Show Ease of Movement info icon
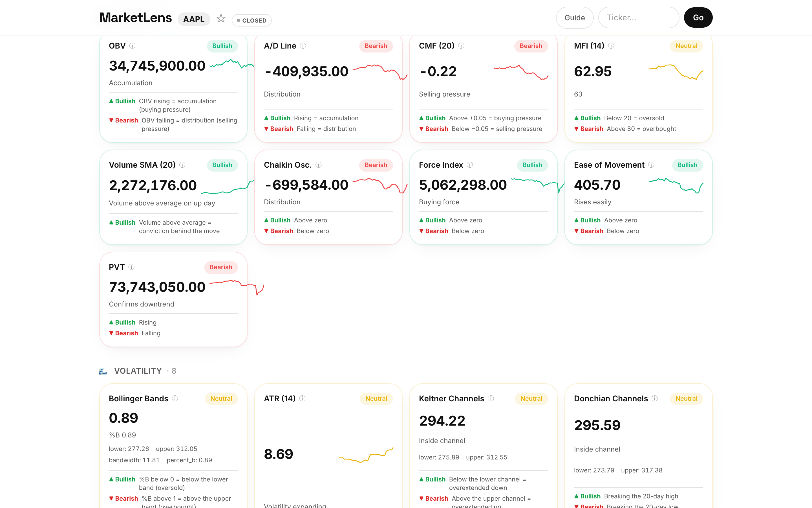Screen dimensions: 812x508 coord(651,165)
